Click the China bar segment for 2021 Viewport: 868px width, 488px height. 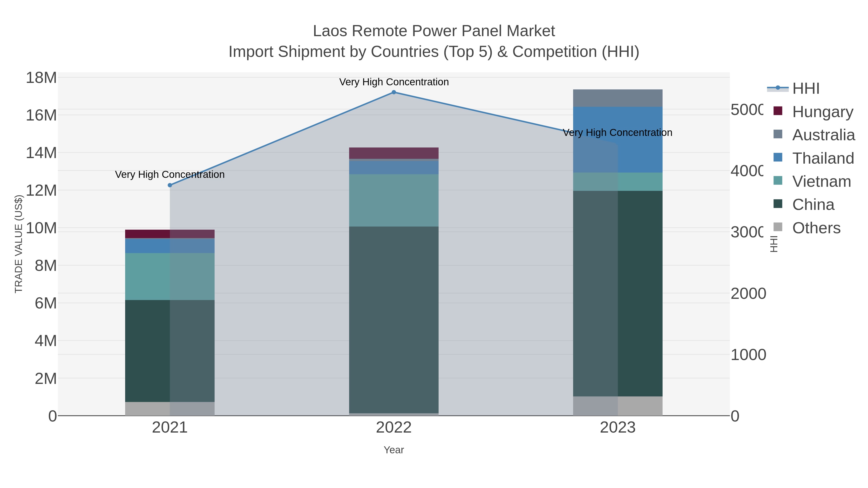point(170,351)
